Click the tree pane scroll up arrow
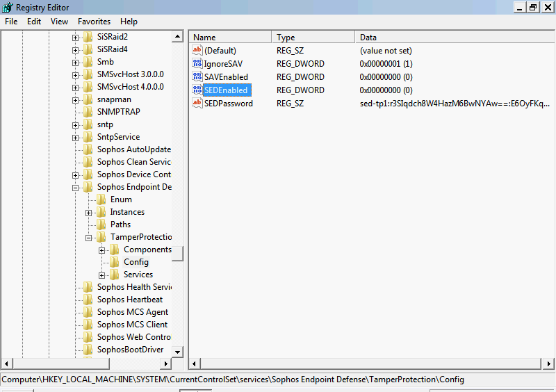Viewport: 556px width, 392px height. click(177, 37)
